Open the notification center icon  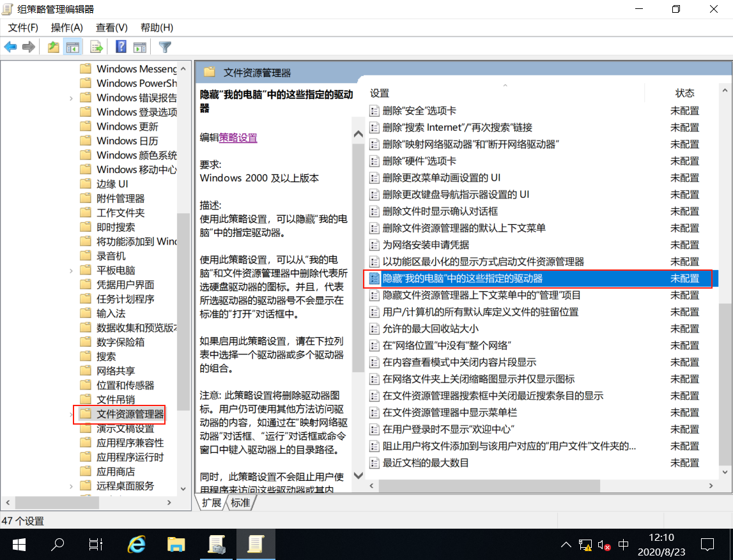[x=707, y=545]
